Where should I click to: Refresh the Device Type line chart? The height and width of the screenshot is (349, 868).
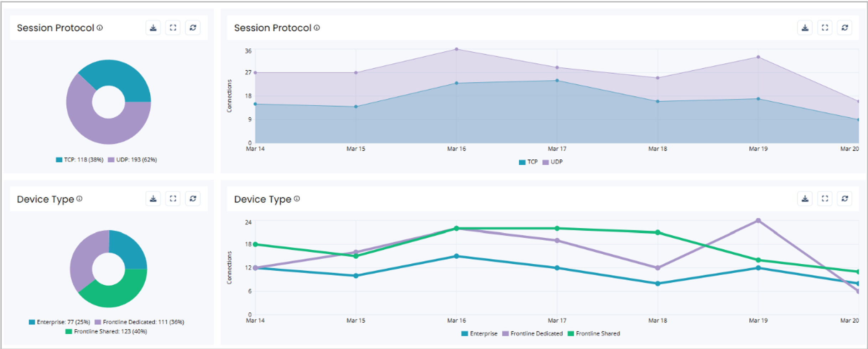(845, 199)
